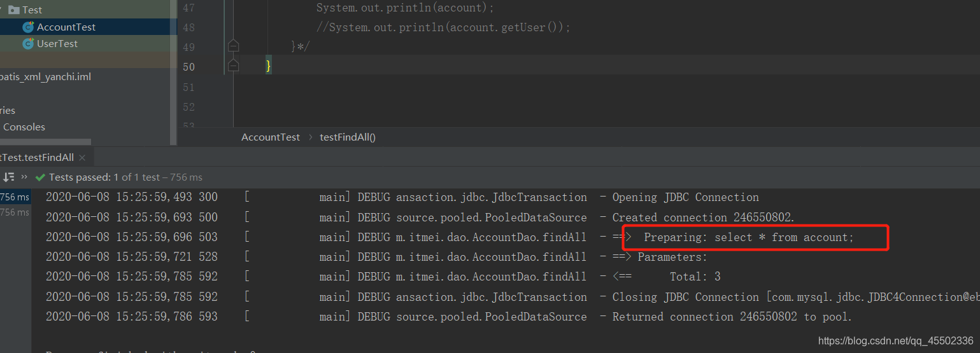Click the sort tests icon in Run toolbar
The height and width of the screenshot is (353, 980).
(9, 177)
